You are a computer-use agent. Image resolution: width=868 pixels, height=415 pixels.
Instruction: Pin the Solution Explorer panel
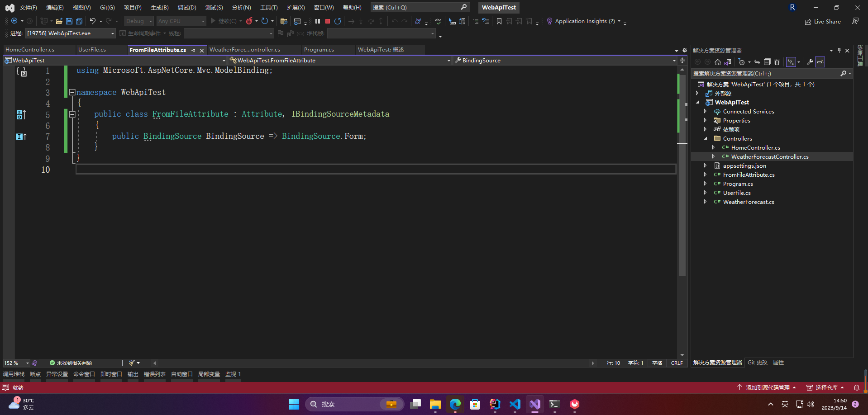click(839, 51)
